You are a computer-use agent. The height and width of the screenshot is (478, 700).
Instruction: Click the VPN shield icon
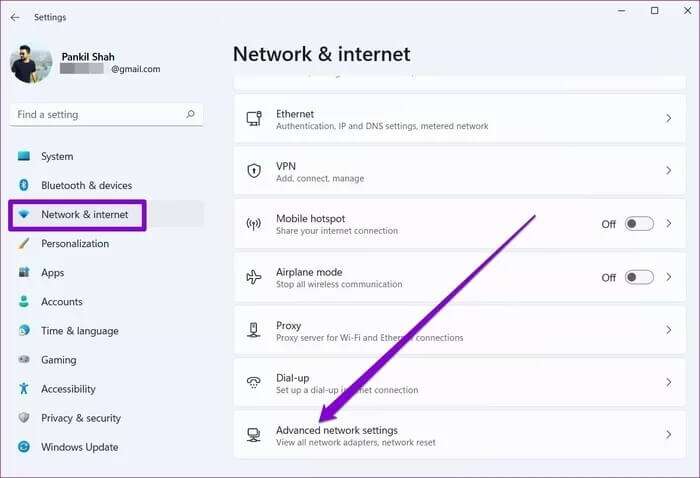pos(254,171)
